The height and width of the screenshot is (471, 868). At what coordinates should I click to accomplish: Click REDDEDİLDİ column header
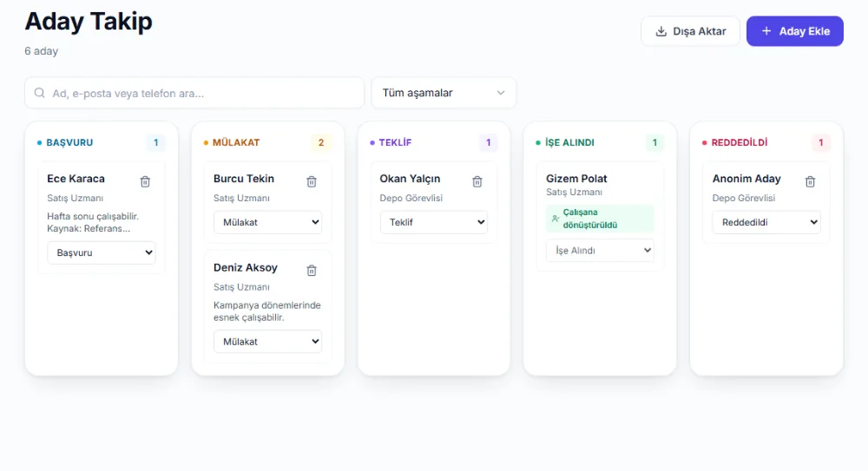[740, 142]
